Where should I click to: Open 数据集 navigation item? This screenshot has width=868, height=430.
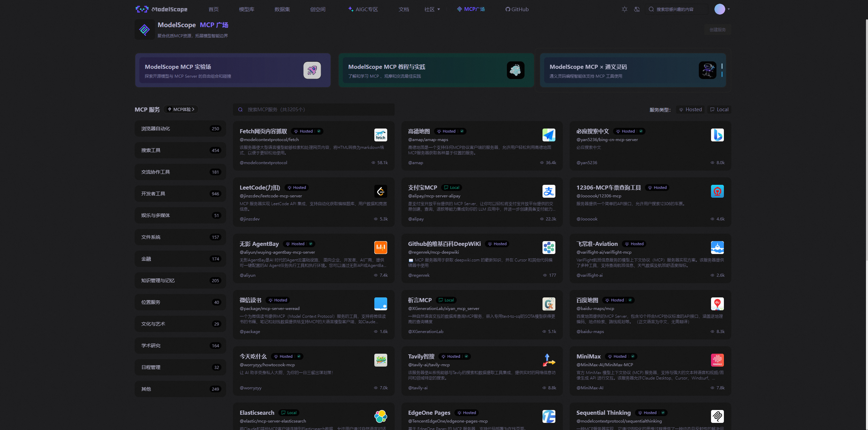(x=282, y=9)
